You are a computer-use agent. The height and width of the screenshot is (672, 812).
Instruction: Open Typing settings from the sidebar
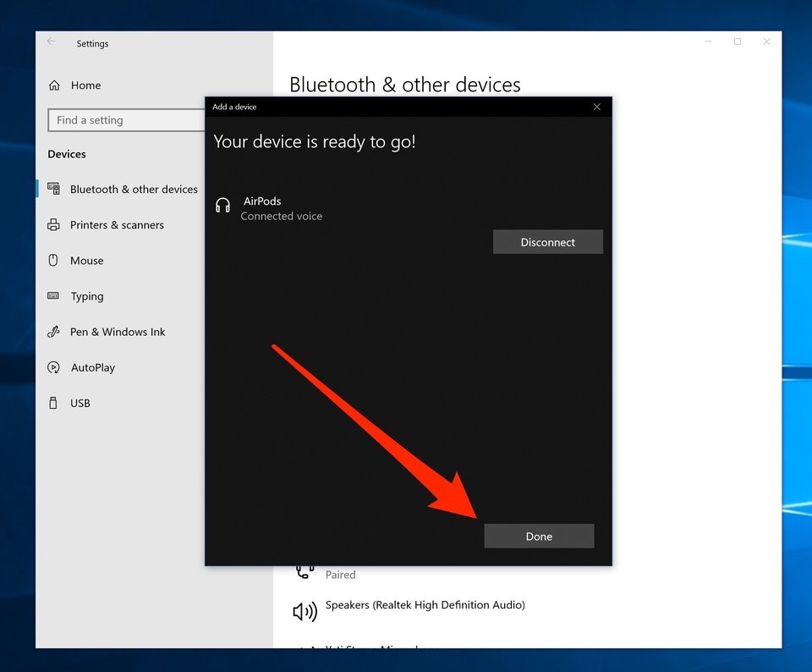[x=86, y=296]
